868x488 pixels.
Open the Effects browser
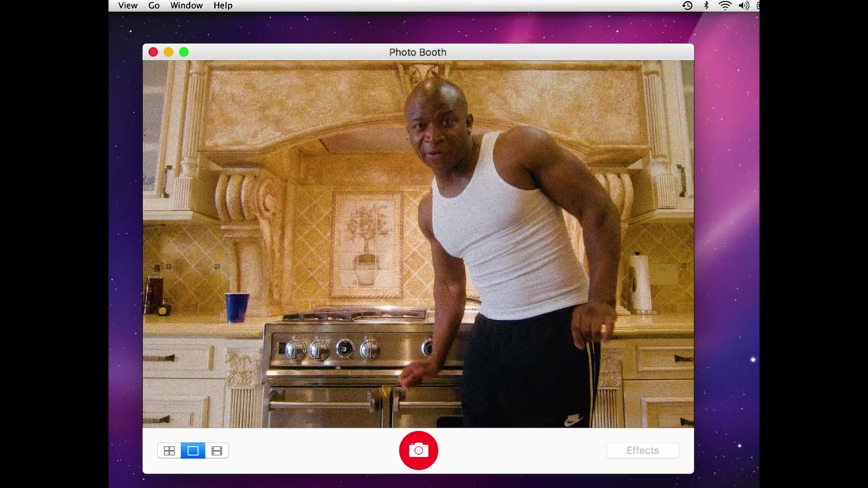pyautogui.click(x=642, y=451)
